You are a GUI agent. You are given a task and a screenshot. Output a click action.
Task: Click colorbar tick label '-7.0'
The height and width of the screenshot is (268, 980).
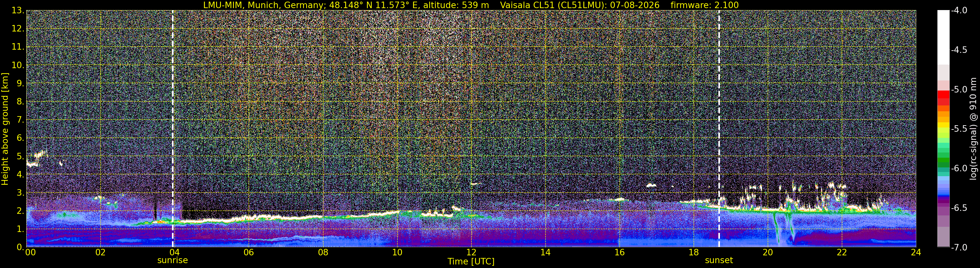[x=959, y=247]
